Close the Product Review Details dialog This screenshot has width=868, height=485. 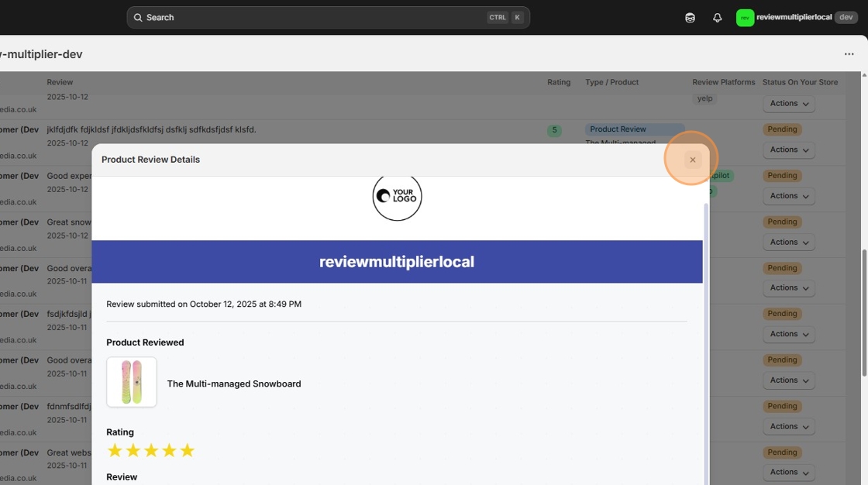tap(692, 160)
